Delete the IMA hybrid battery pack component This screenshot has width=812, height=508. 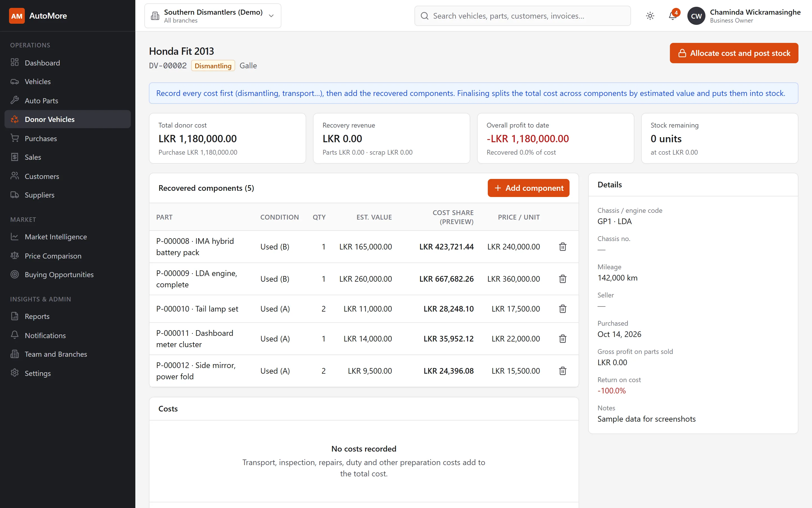[563, 247]
